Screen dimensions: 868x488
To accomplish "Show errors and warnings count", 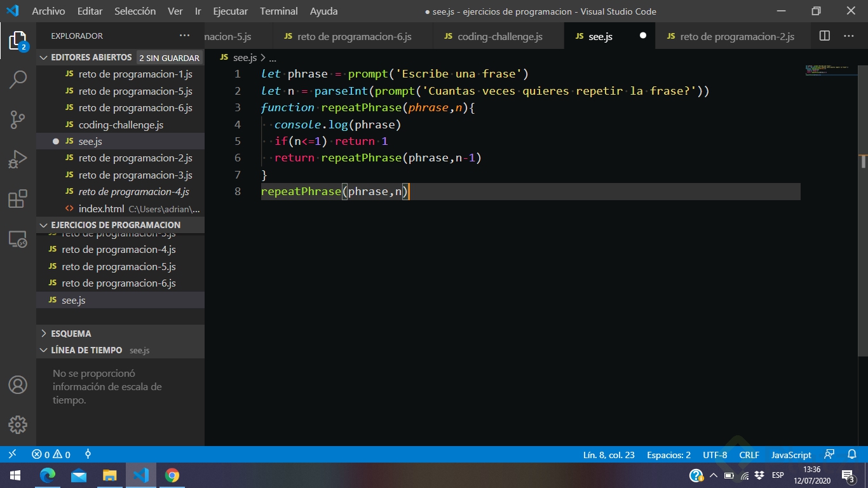I will (x=51, y=454).
